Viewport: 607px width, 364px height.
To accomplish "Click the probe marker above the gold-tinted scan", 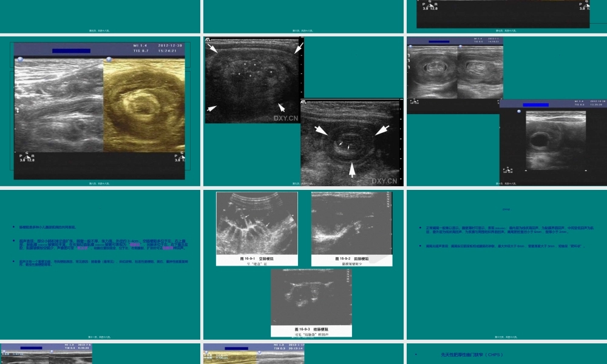I will [x=109, y=59].
